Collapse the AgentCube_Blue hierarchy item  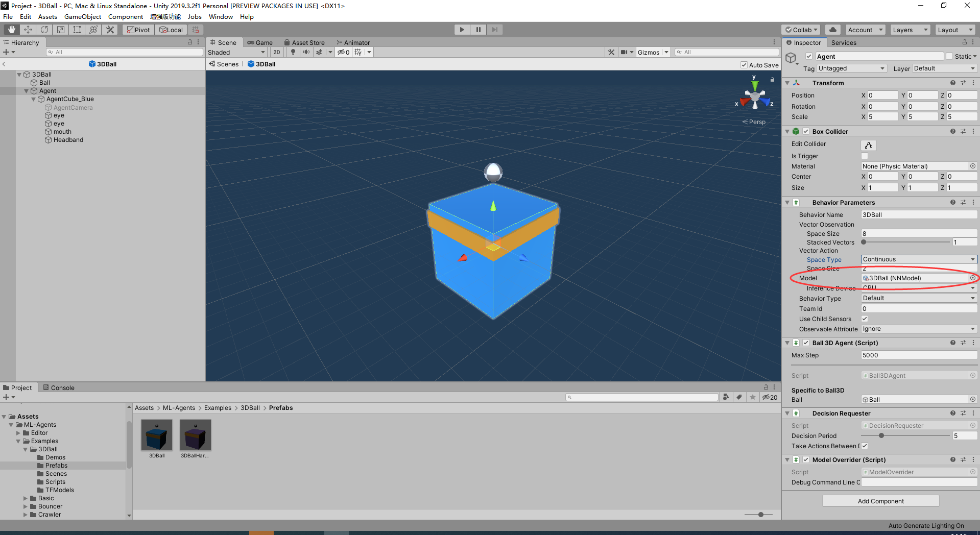pyautogui.click(x=33, y=99)
